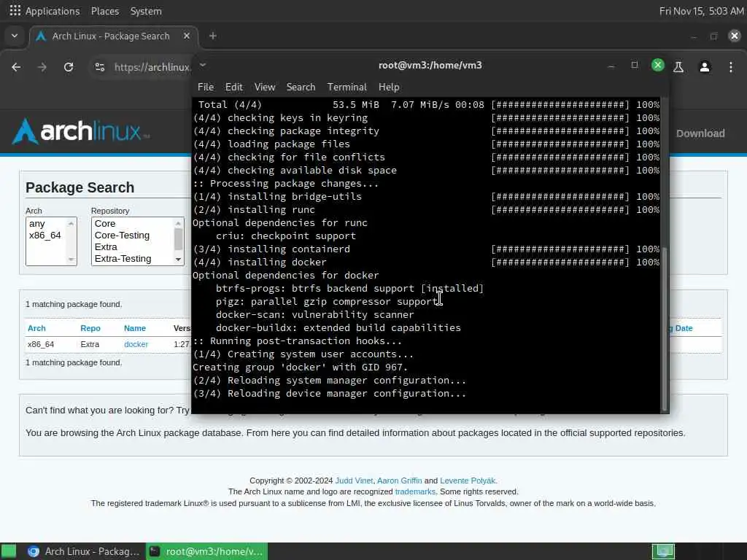The height and width of the screenshot is (560, 747).
Task: Sort results by Arch column
Action: pos(36,328)
